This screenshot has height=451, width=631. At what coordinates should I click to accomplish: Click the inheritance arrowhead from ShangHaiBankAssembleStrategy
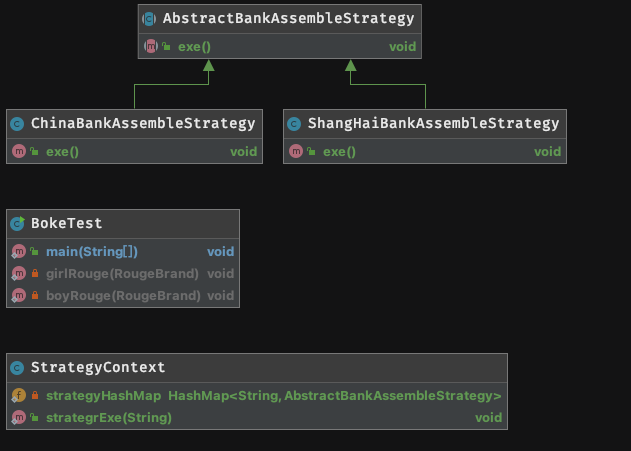(x=351, y=66)
